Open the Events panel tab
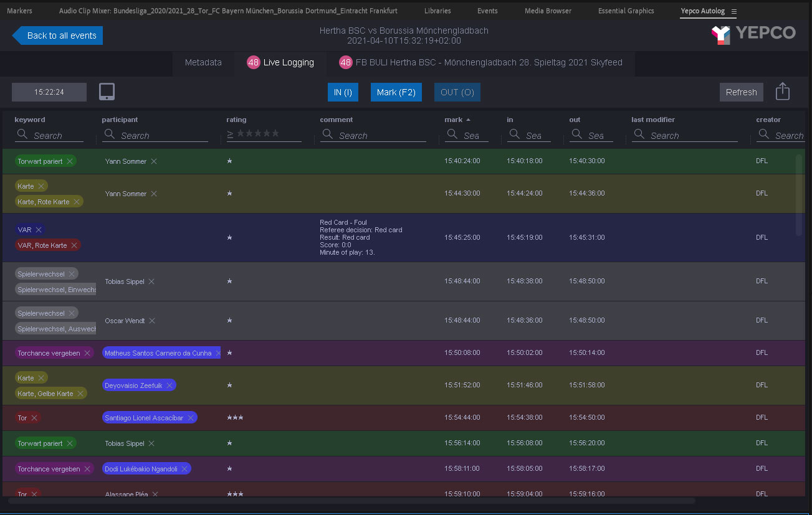Screen dimensions: 812x515 pos(487,11)
